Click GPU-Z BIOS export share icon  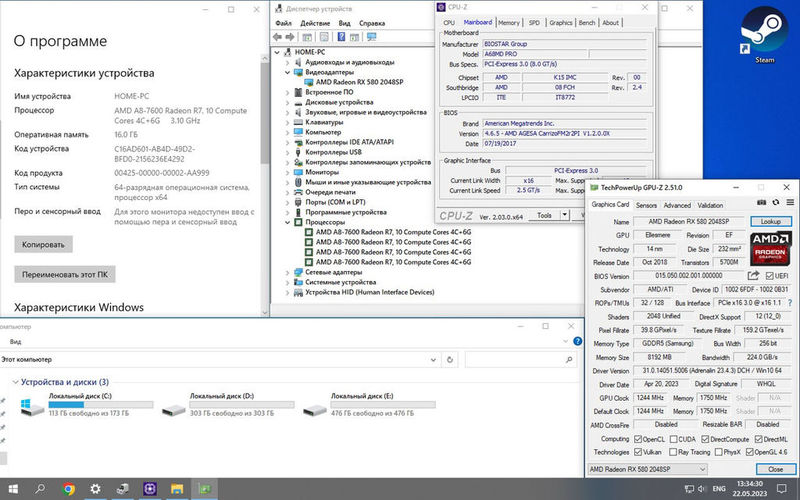pos(753,276)
